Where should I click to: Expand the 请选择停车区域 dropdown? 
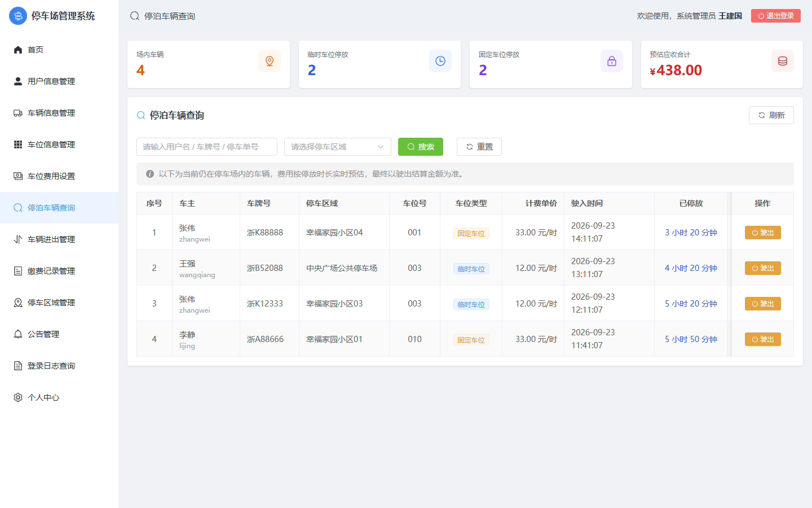click(x=338, y=147)
